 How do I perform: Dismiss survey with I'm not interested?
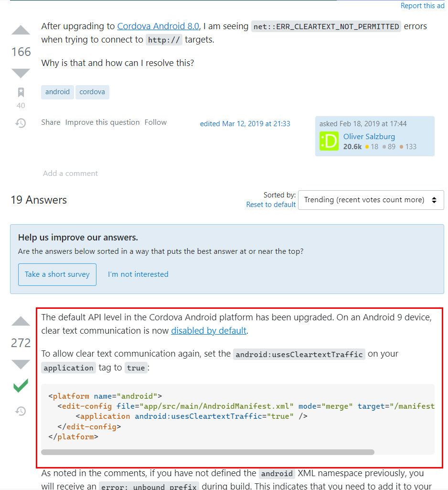(138, 274)
